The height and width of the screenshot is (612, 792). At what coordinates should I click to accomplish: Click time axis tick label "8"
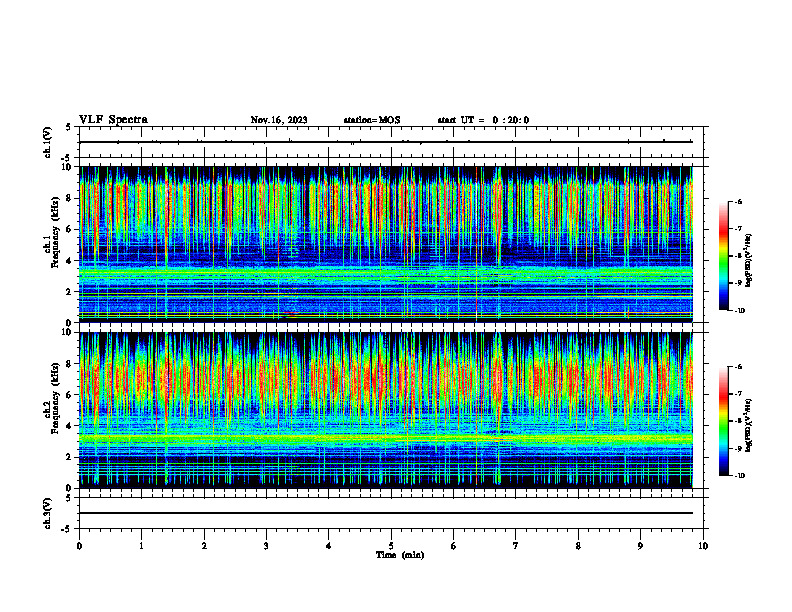tap(578, 546)
